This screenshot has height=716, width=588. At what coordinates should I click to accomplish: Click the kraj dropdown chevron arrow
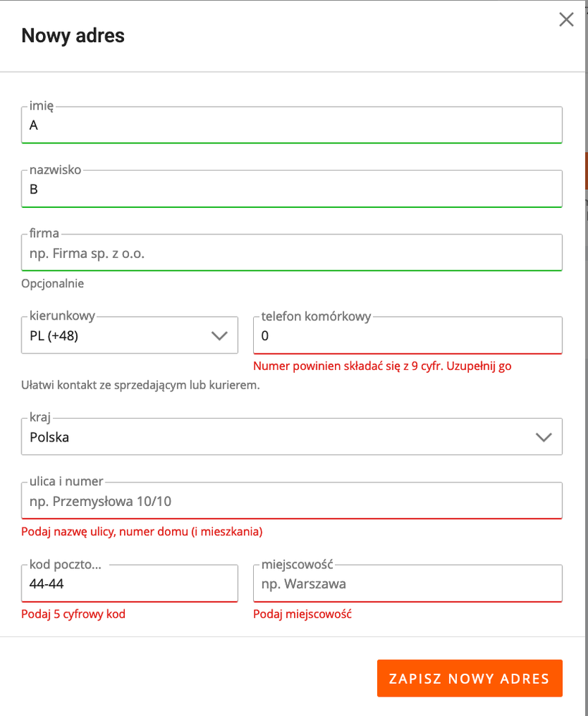544,437
